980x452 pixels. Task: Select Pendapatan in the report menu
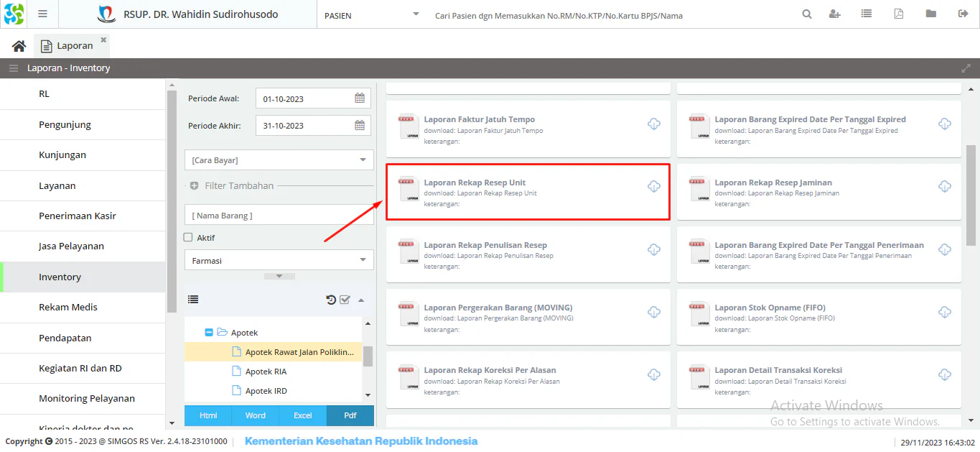pos(83,338)
